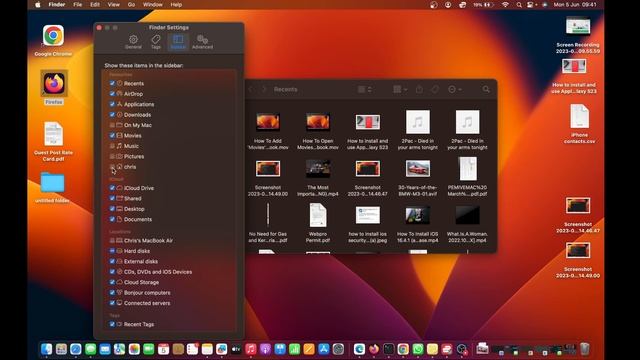Uncheck the Cloud Storage checkbox
Image resolution: width=640 pixels, height=360 pixels.
click(112, 282)
